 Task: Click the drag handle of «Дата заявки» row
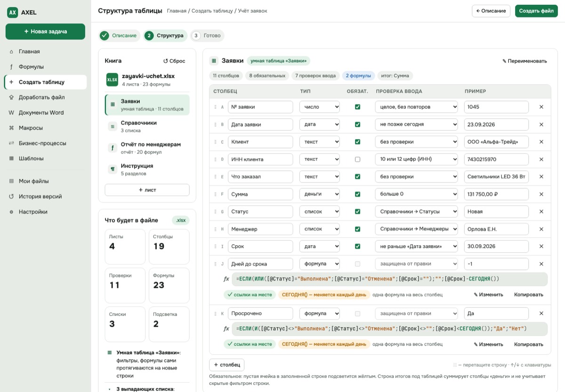click(216, 125)
